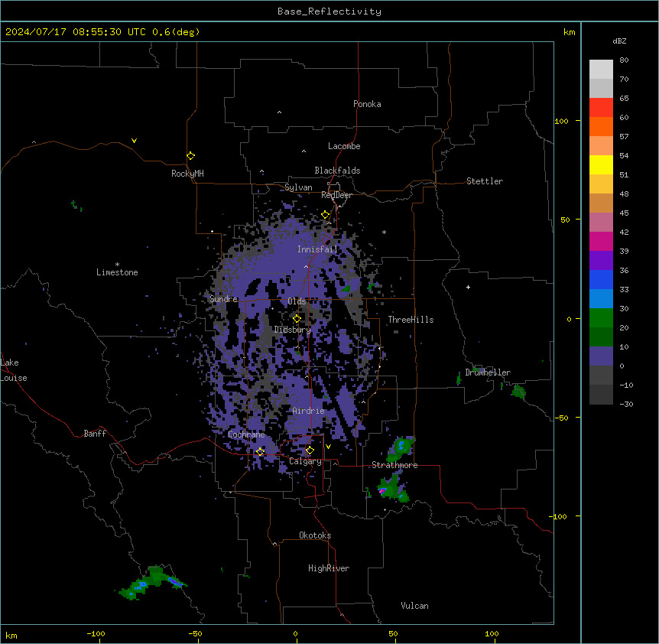Viewport: 659px width, 644px height.
Task: Click the Lake Louise label
Action: click(14, 370)
